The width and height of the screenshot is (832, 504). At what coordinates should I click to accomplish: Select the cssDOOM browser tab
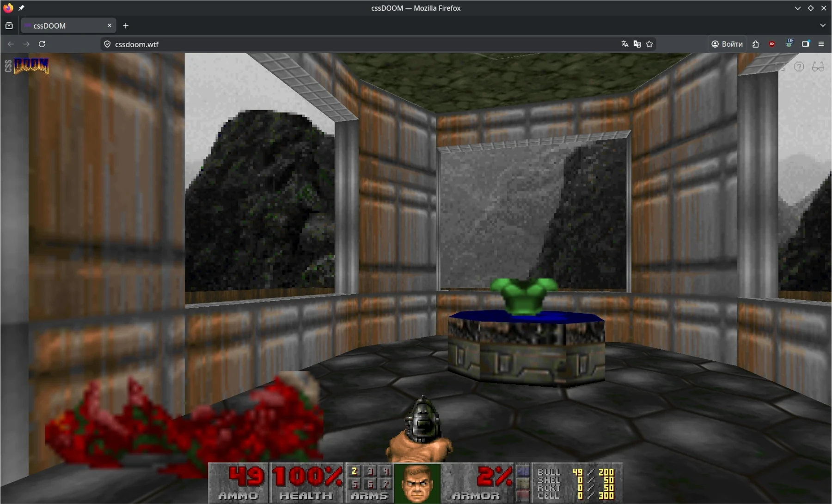[65, 25]
